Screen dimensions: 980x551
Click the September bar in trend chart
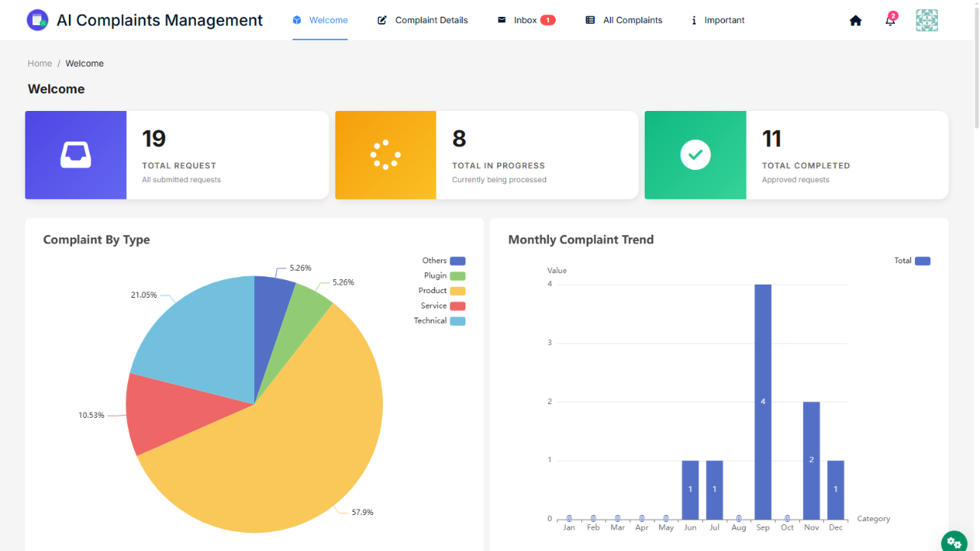(763, 402)
